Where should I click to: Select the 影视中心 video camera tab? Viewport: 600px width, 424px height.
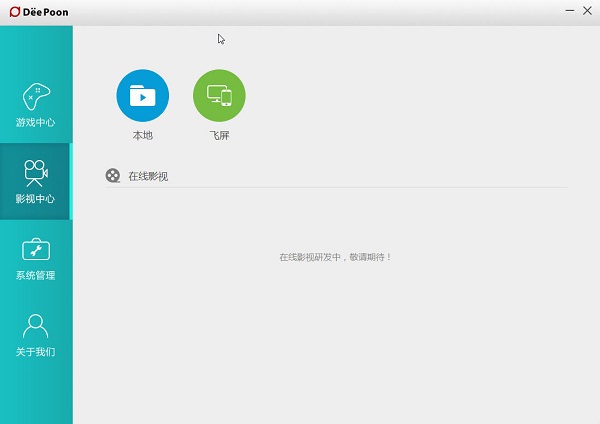pyautogui.click(x=35, y=181)
